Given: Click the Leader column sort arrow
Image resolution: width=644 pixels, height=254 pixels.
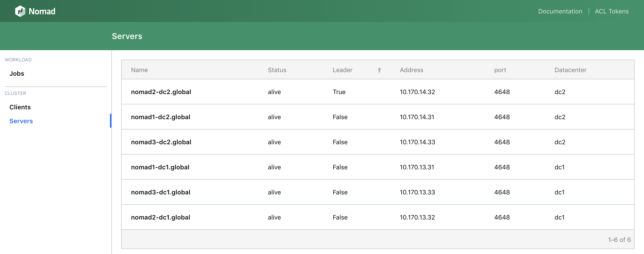Looking at the screenshot, I should click(379, 70).
